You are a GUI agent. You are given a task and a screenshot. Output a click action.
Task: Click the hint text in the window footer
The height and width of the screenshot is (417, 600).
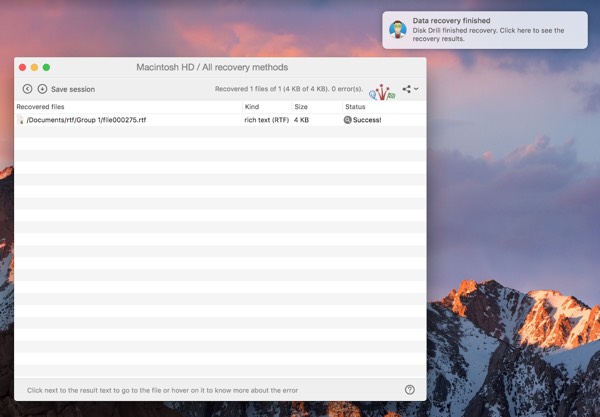(x=162, y=390)
